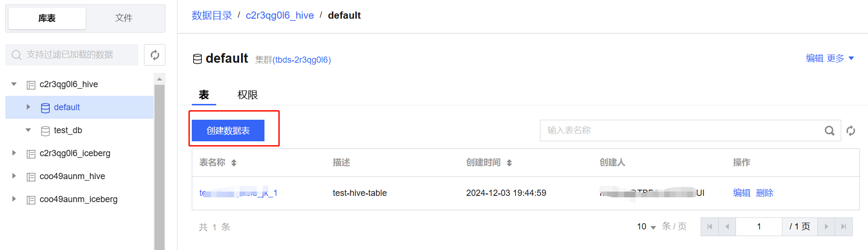868x250 pixels.
Task: Open the 更多 dropdown menu
Action: 840,58
